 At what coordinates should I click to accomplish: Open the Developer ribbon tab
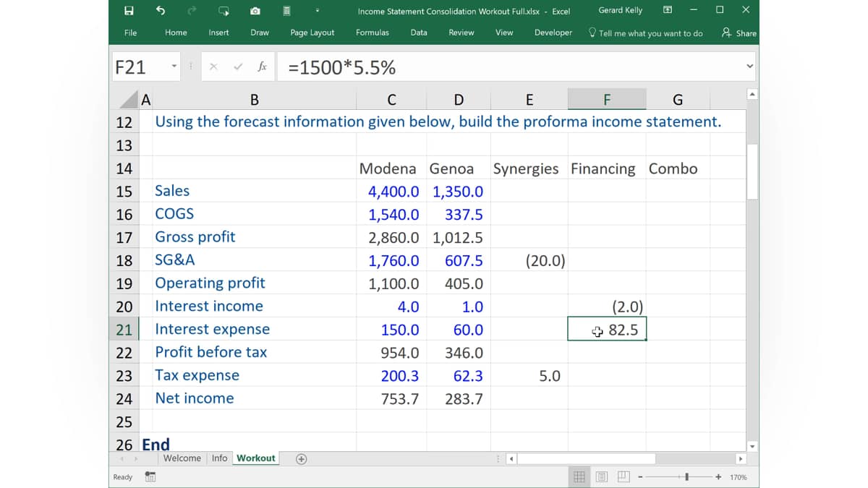pos(553,33)
